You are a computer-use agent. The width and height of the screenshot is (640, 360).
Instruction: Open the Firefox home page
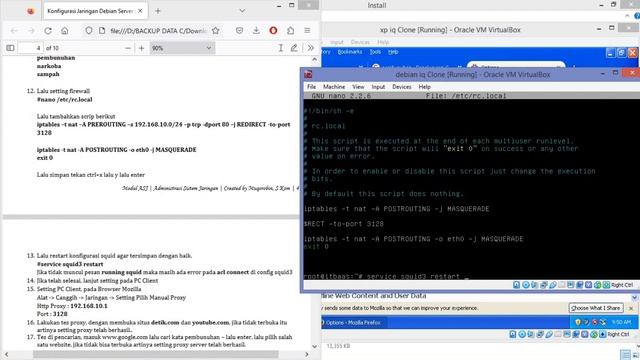click(x=64, y=31)
